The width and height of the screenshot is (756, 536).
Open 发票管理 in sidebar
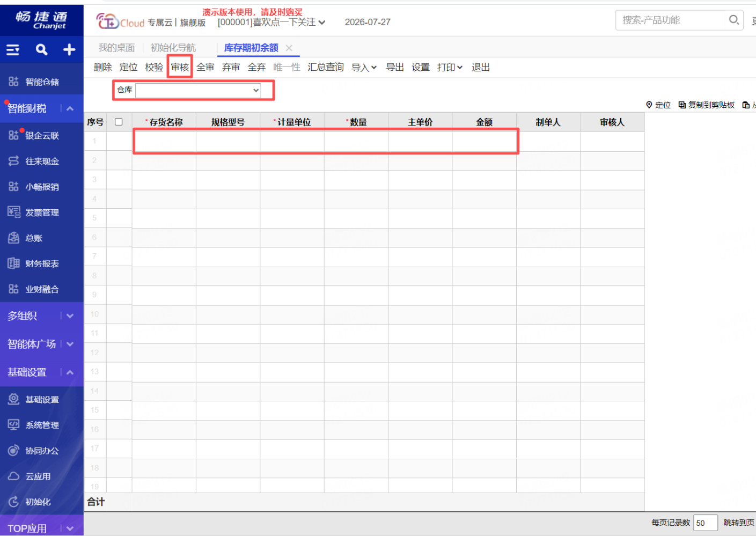42,212
